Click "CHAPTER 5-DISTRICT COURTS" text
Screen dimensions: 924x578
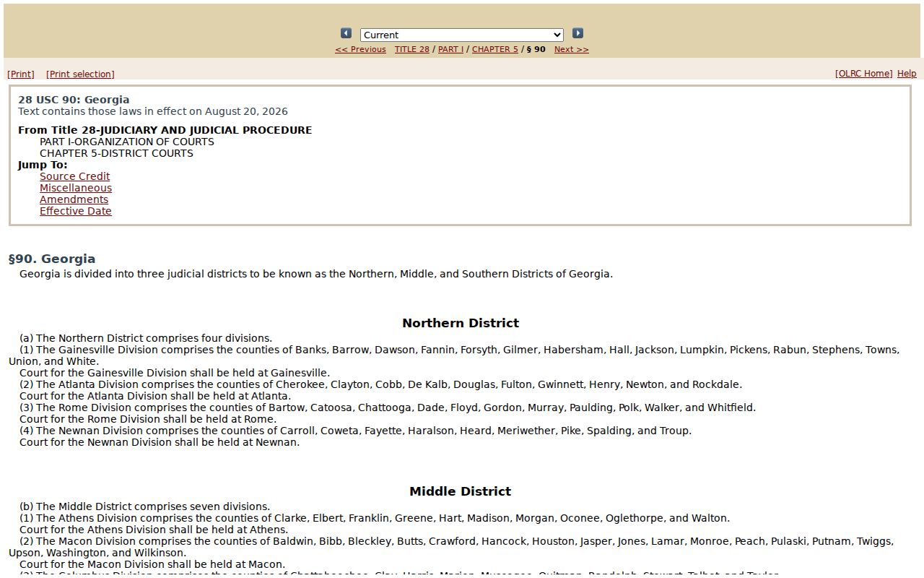pyautogui.click(x=116, y=153)
